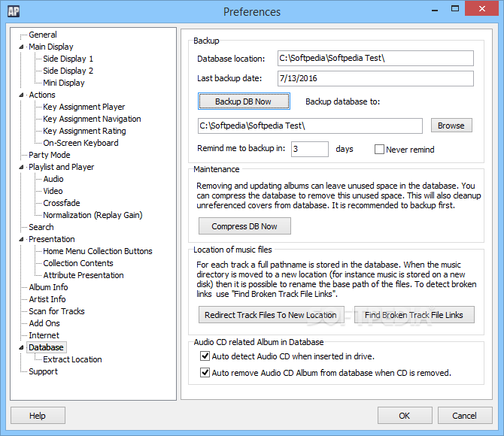Collapse the Main Display tree node
Screen dimensions: 504x436
pos(21,47)
